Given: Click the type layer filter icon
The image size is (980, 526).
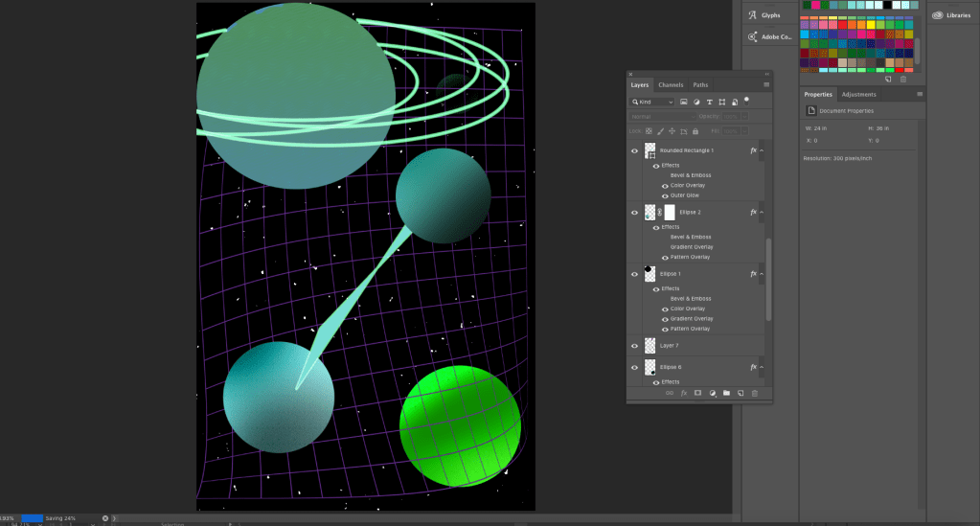Looking at the screenshot, I should click(709, 102).
